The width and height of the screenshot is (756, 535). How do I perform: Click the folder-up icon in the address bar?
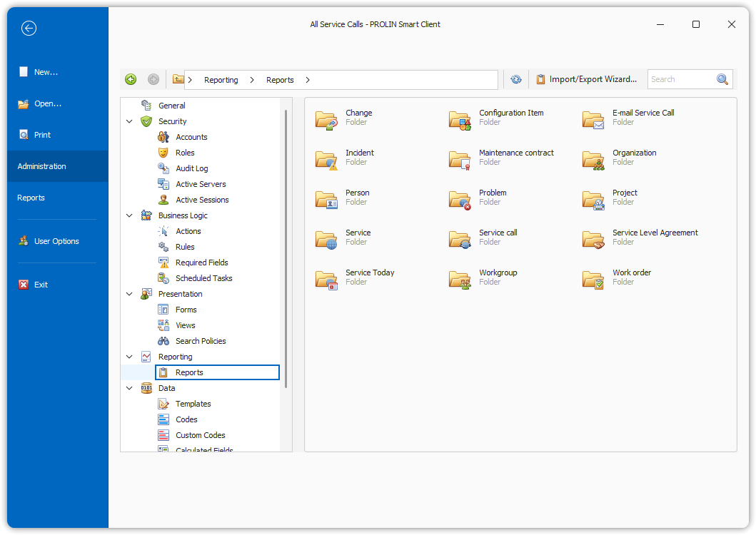tap(178, 80)
